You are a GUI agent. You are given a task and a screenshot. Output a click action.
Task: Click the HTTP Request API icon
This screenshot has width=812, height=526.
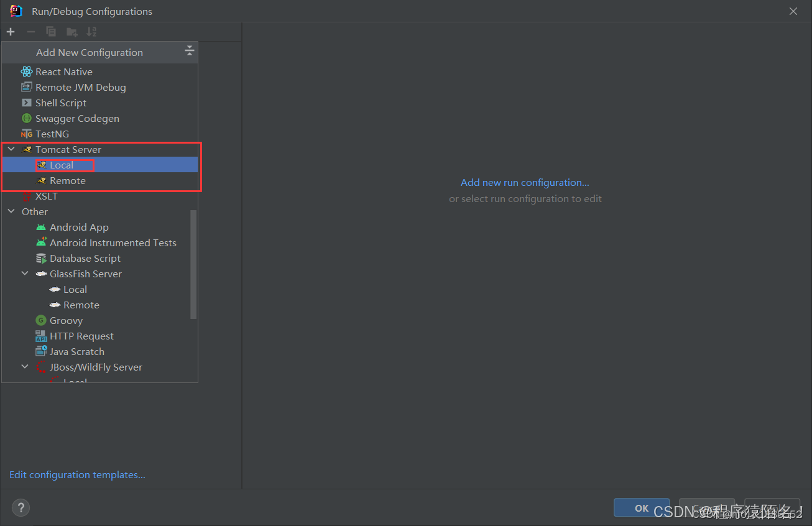pyautogui.click(x=41, y=336)
